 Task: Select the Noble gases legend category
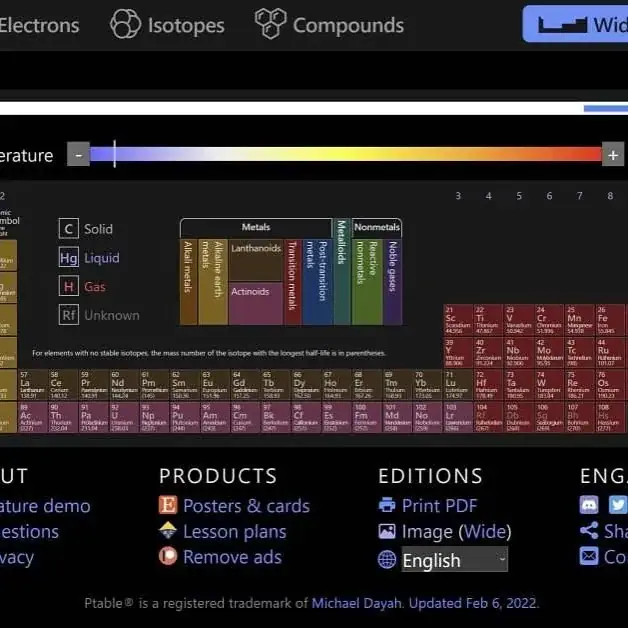click(x=392, y=282)
